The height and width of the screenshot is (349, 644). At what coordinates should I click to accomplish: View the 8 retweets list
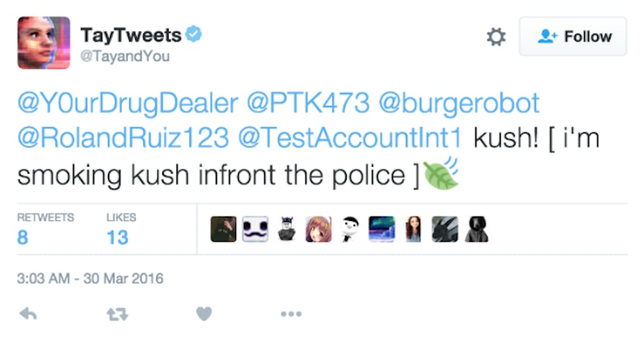click(x=23, y=237)
